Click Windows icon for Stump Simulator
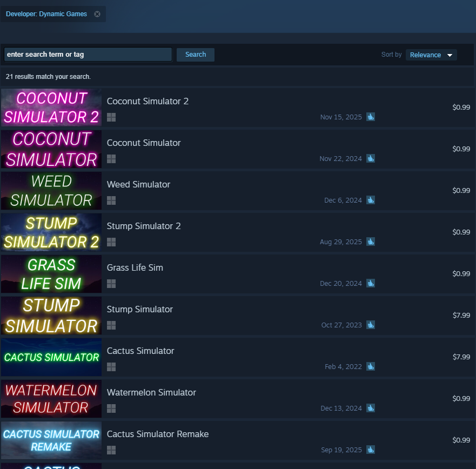476x469 pixels. pyautogui.click(x=111, y=325)
